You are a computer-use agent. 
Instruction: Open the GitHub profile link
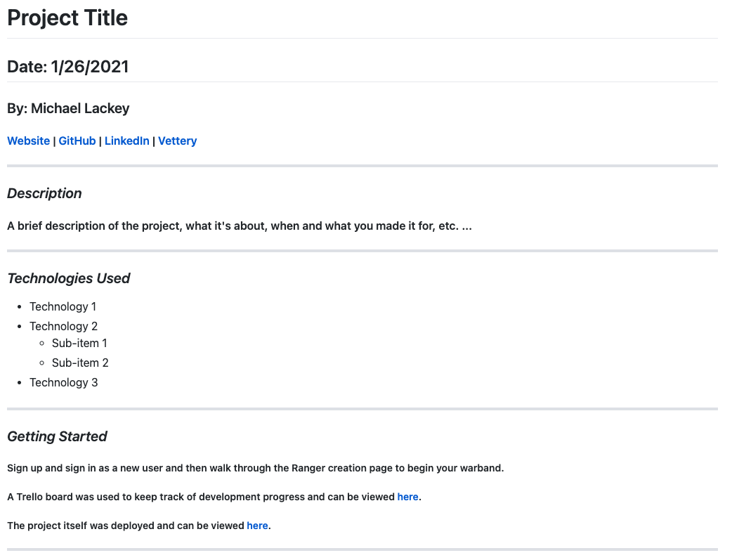click(x=77, y=141)
